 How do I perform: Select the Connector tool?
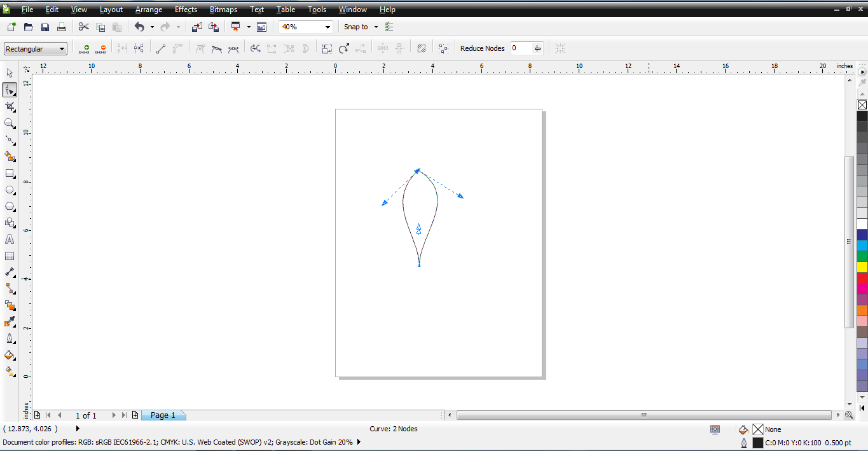pos(10,289)
